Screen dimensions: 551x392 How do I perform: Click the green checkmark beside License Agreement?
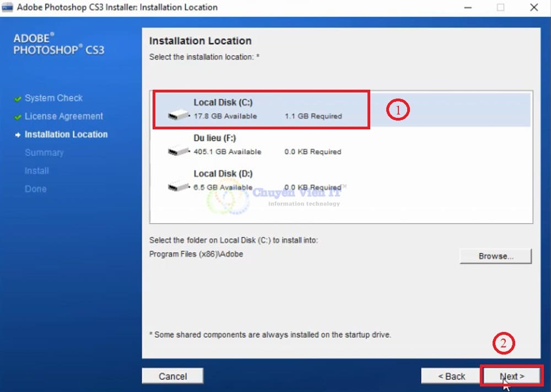coord(18,117)
